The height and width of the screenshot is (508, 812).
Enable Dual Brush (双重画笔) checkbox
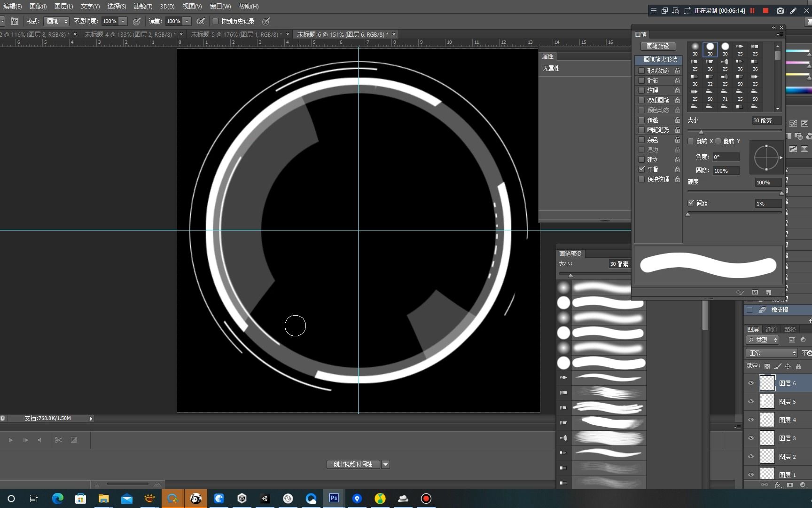click(x=641, y=100)
